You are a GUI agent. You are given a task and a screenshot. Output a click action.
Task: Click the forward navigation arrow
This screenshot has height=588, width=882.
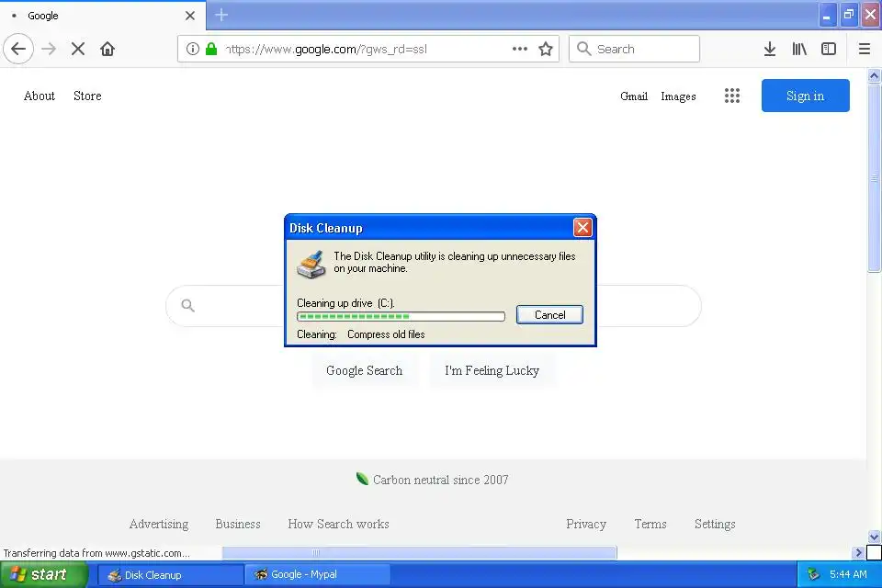click(x=49, y=49)
